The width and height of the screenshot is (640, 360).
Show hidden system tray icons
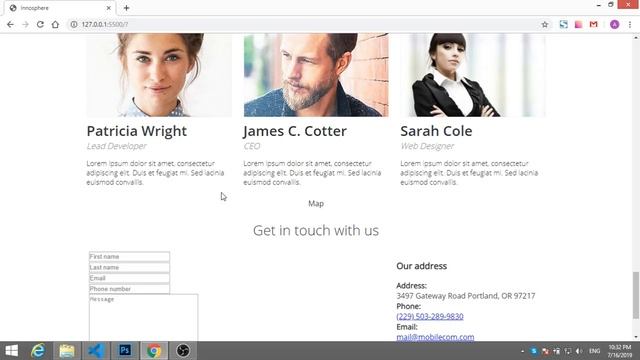click(x=522, y=351)
